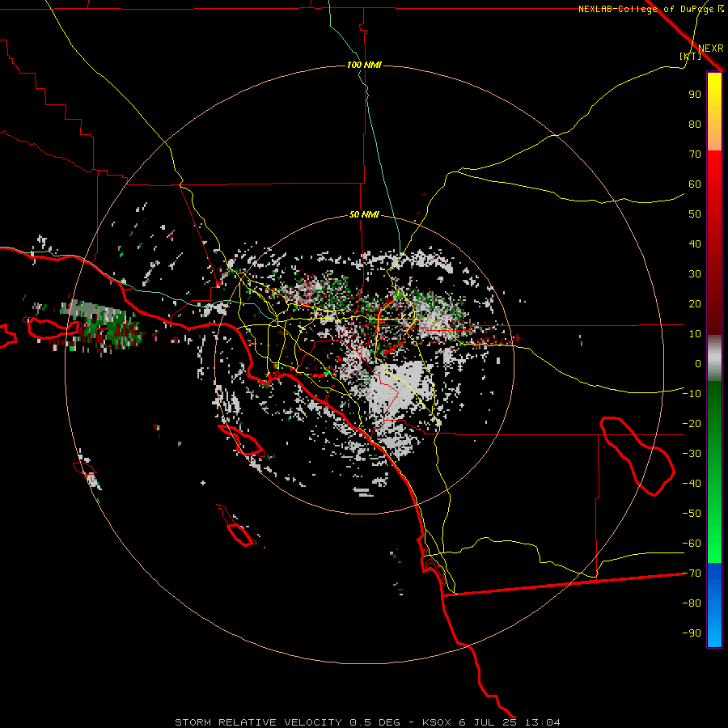The height and width of the screenshot is (728, 728).
Task: Click the 30 knot scale label
Action: pyautogui.click(x=695, y=274)
